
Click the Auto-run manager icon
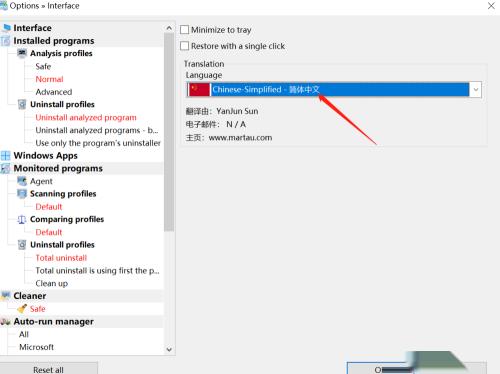tap(6, 321)
